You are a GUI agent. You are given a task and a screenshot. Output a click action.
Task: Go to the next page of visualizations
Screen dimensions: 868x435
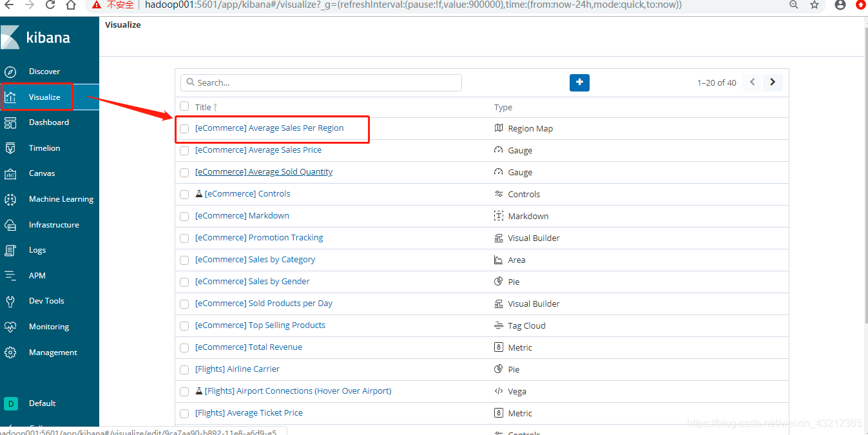point(773,82)
